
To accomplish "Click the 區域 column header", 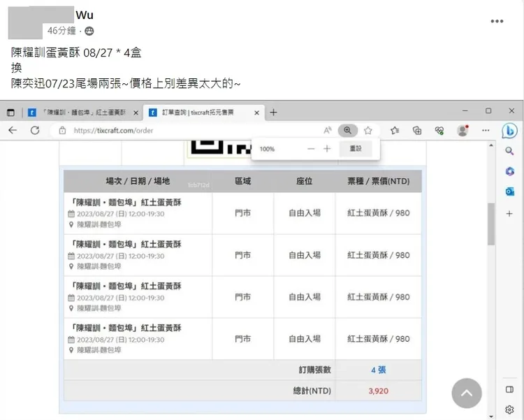I will coord(242,181).
